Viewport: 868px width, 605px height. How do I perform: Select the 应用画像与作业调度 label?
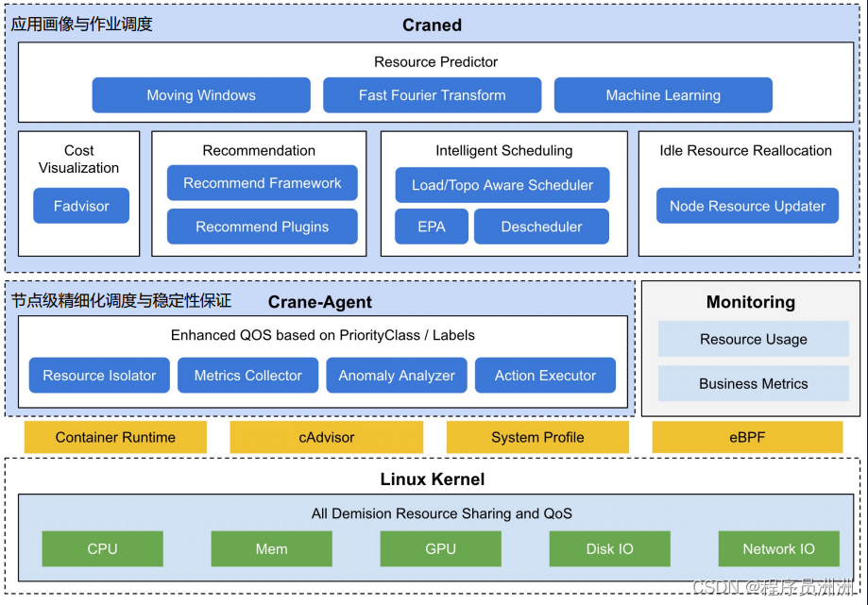(81, 25)
